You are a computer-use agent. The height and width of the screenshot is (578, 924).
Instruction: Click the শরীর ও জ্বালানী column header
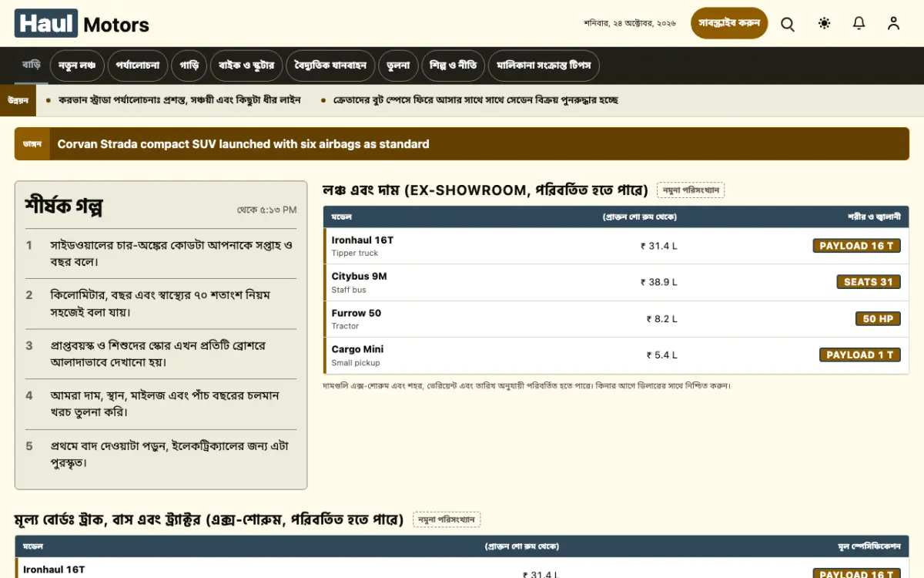[874, 217]
